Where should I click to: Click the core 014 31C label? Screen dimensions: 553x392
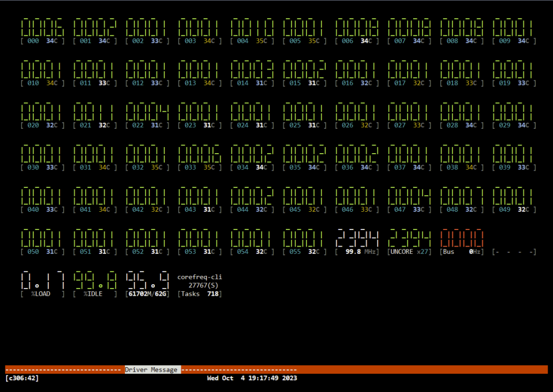point(252,83)
